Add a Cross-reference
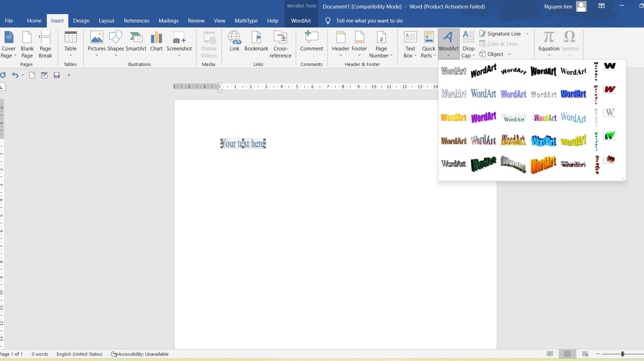Viewport: 644px width, 361px height. 280,45
